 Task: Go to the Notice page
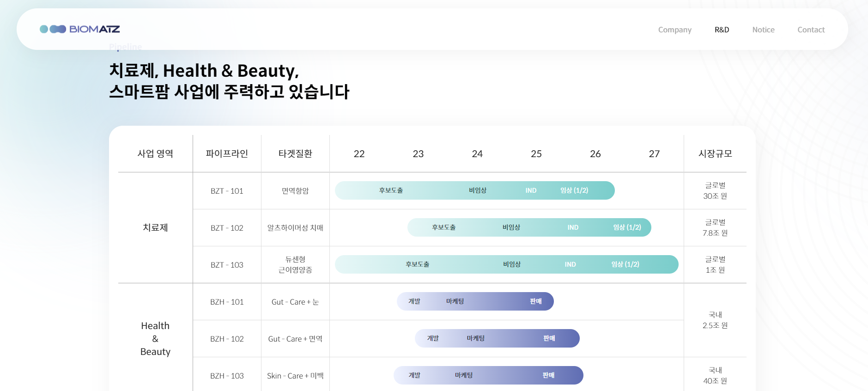tap(763, 30)
